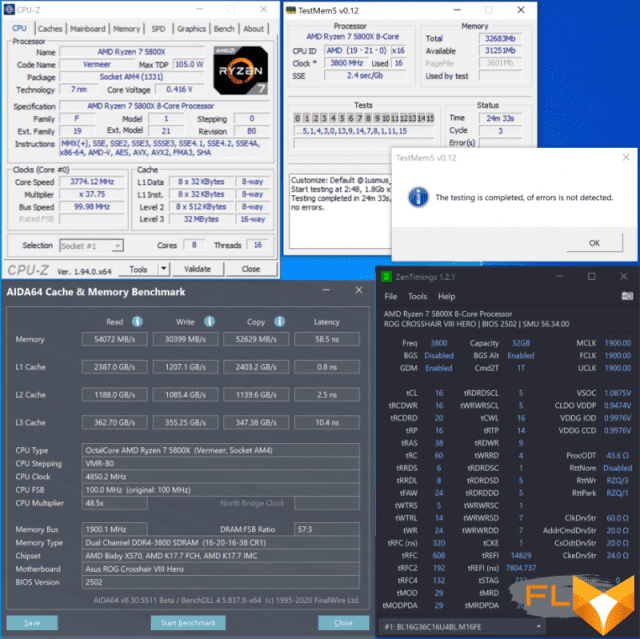Click the Validate button in CPU-Z
The image size is (640, 639).
tap(198, 269)
